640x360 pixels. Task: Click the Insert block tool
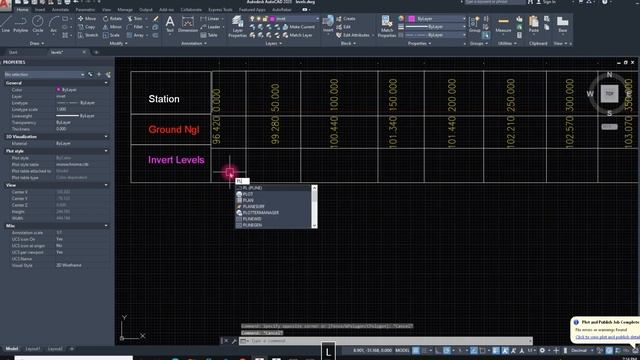tap(328, 24)
